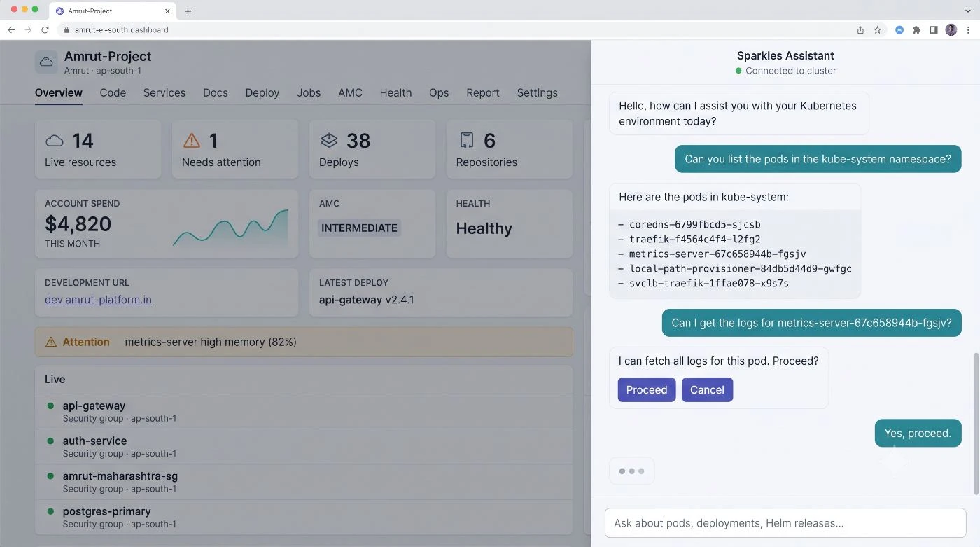The width and height of the screenshot is (980, 547).
Task: Go to the Deploy tab
Action: click(262, 92)
